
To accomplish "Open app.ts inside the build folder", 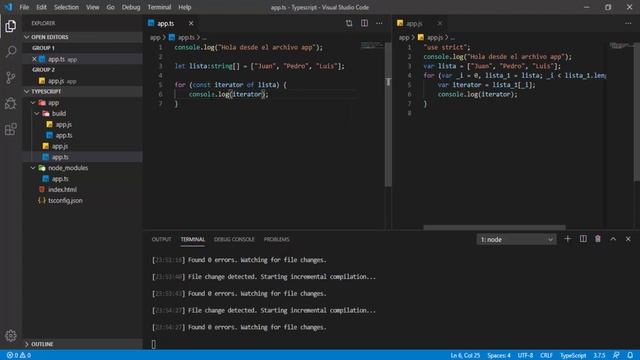I will (x=64, y=135).
